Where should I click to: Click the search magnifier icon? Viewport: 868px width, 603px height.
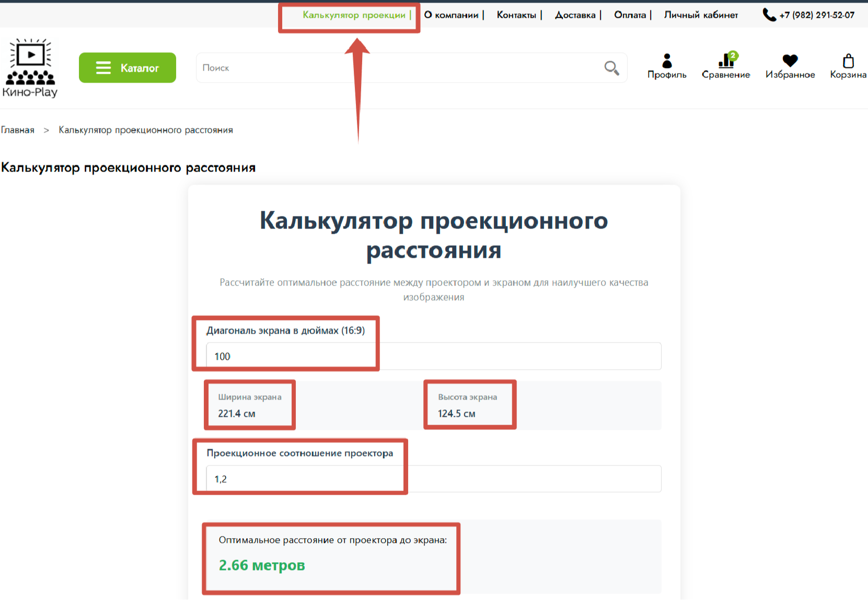pos(611,68)
